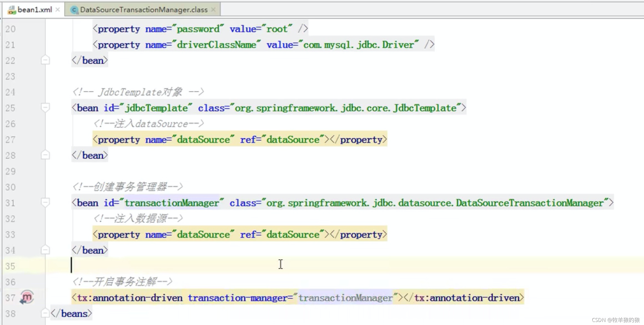Click the fold marker on line 22

[45, 60]
